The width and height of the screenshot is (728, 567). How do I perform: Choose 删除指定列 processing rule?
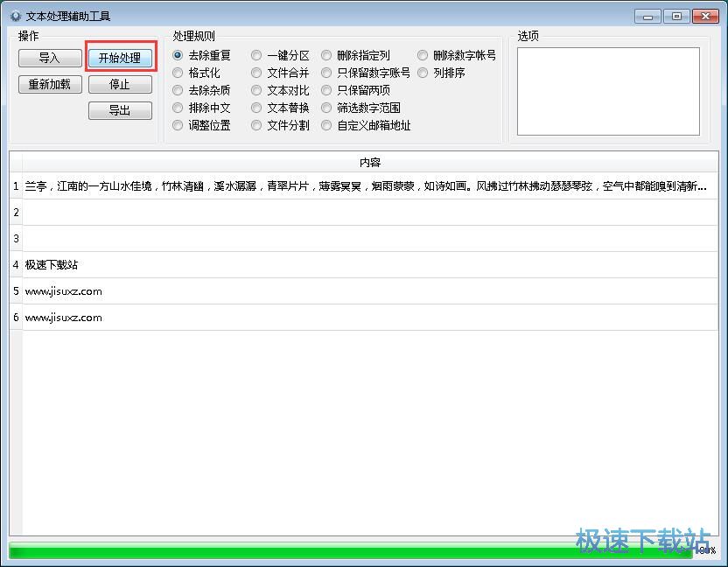coord(355,55)
